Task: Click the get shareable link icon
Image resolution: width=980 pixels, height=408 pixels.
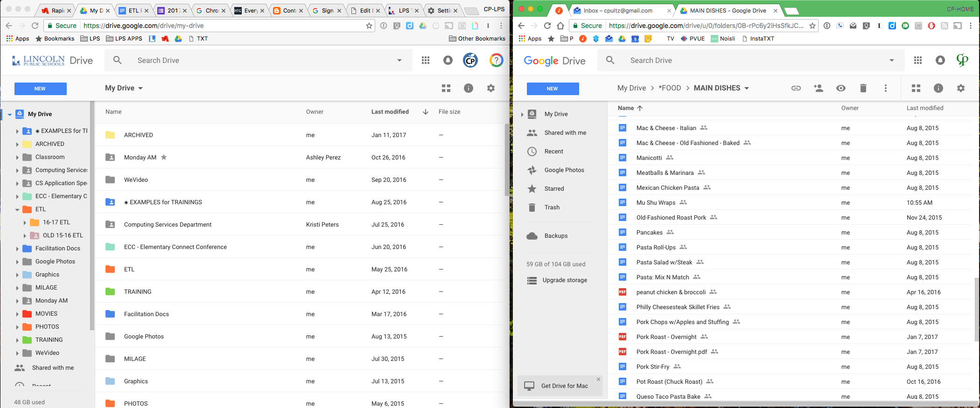Action: click(x=796, y=88)
